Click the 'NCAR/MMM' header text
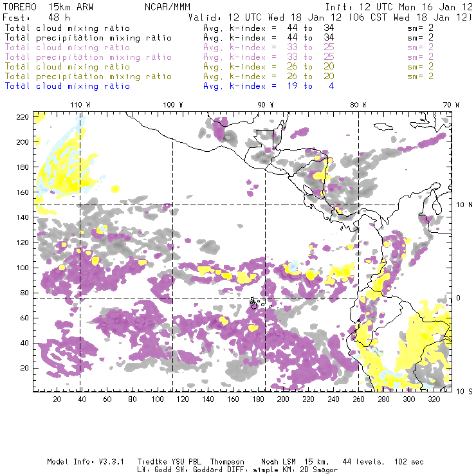This screenshot has width=476, height=476. pos(167,7)
